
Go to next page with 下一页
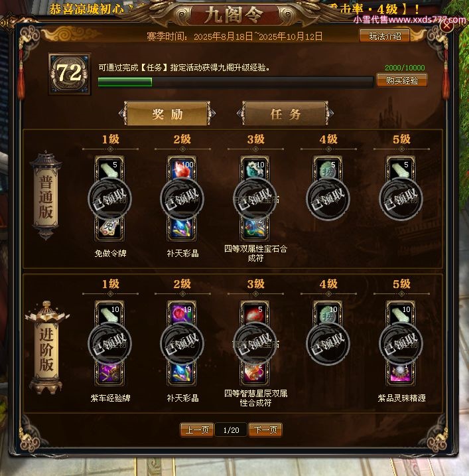(265, 430)
